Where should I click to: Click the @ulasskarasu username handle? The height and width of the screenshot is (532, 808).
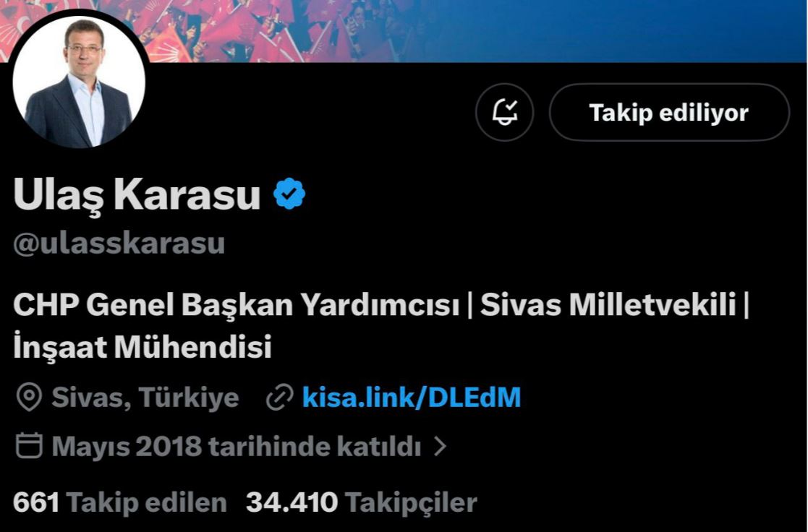119,243
